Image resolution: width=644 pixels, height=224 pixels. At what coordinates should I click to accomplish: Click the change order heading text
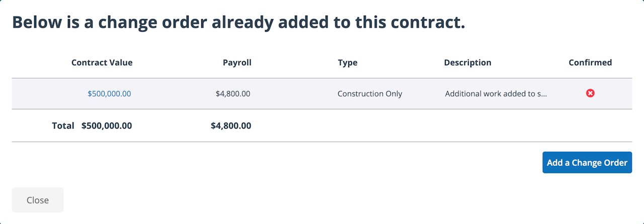(238, 23)
